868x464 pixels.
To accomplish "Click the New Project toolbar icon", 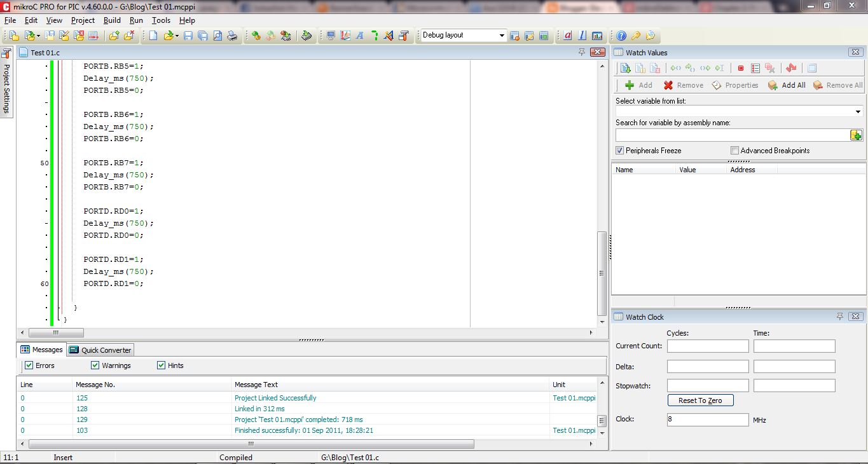I will coord(13,36).
